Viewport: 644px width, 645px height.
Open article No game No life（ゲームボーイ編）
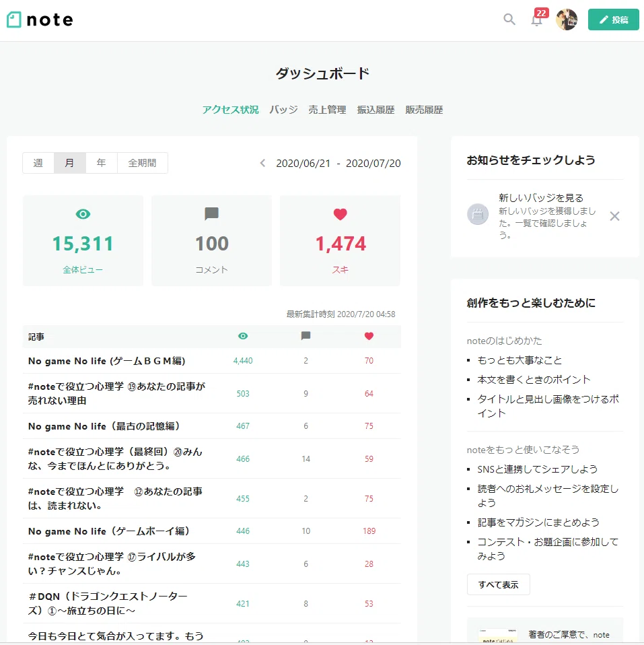(109, 531)
